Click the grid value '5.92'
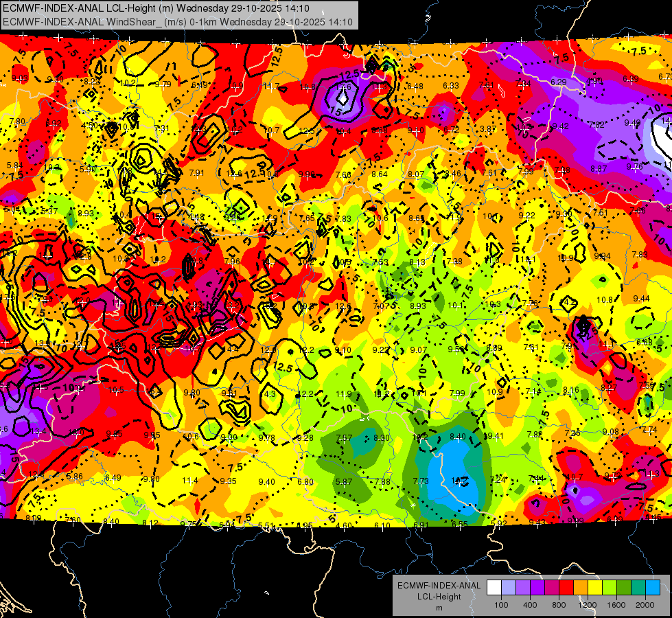The image size is (672, 618). pyautogui.click(x=499, y=523)
